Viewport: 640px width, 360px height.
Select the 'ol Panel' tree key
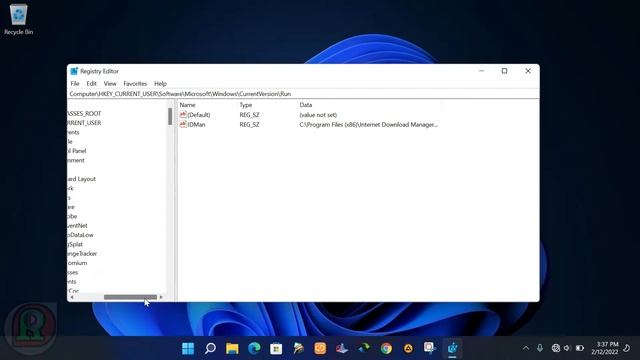tap(77, 151)
